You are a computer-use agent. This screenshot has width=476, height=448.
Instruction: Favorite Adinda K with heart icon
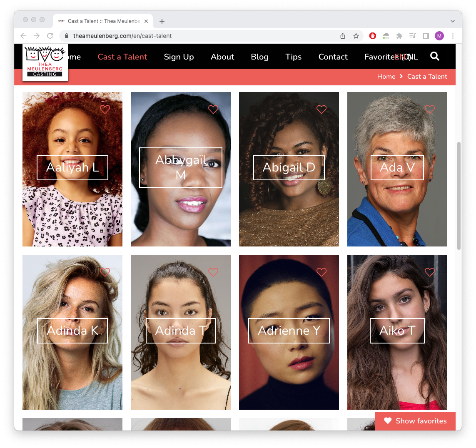pyautogui.click(x=105, y=272)
